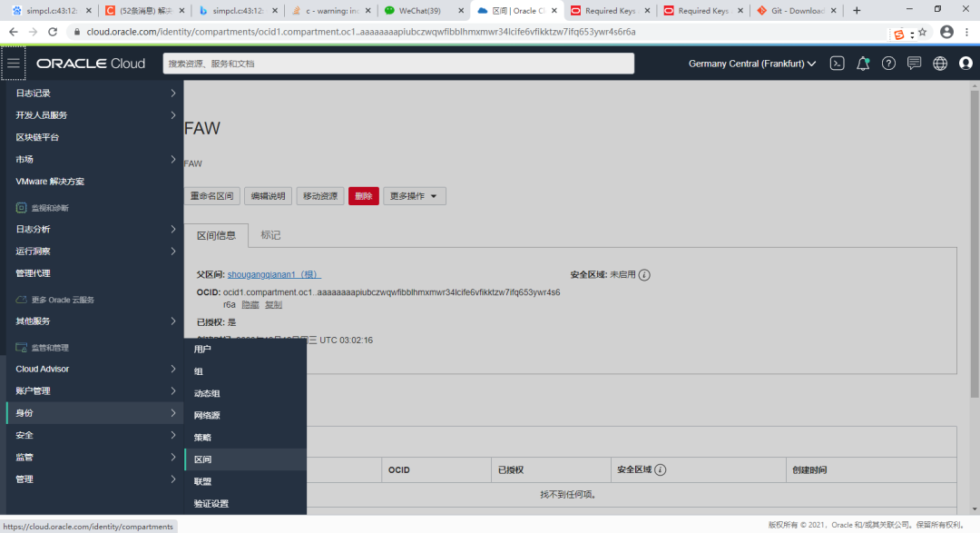Open a new browser tab with plus
Screen dimensions: 980x533
[x=857, y=11]
